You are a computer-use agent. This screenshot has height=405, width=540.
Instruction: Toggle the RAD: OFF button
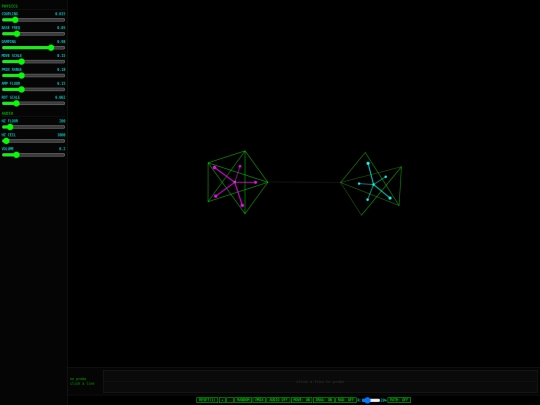[x=346, y=400]
